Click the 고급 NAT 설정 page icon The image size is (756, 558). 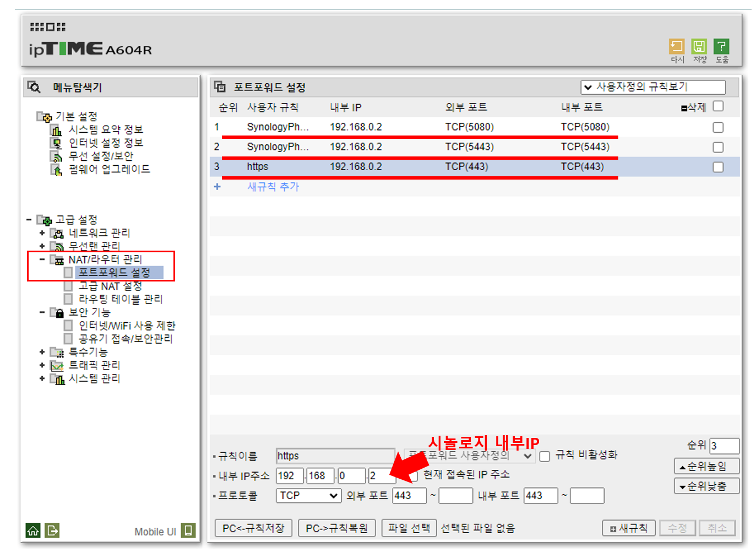(x=68, y=286)
